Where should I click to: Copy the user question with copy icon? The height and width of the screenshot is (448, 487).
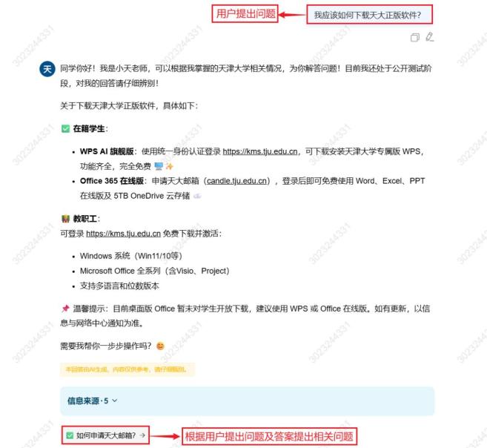[415, 37]
